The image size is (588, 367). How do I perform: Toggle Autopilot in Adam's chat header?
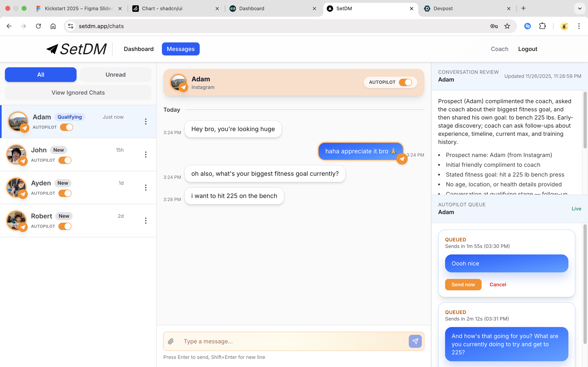tap(405, 82)
